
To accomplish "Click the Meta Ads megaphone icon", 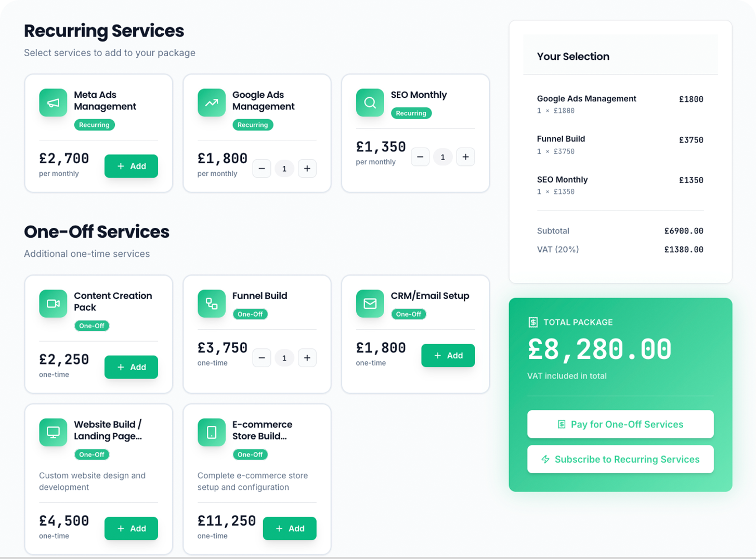I will 53,102.
